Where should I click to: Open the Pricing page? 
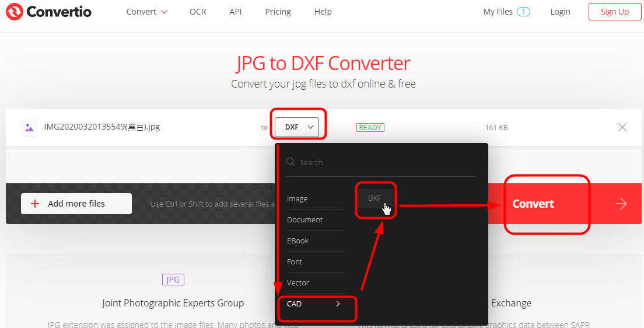tap(278, 12)
